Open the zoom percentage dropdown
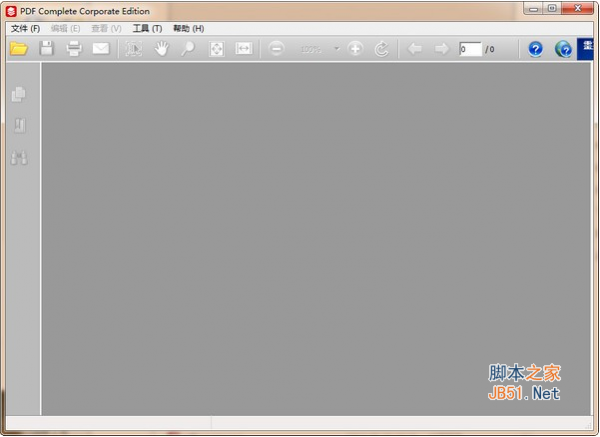 point(337,49)
